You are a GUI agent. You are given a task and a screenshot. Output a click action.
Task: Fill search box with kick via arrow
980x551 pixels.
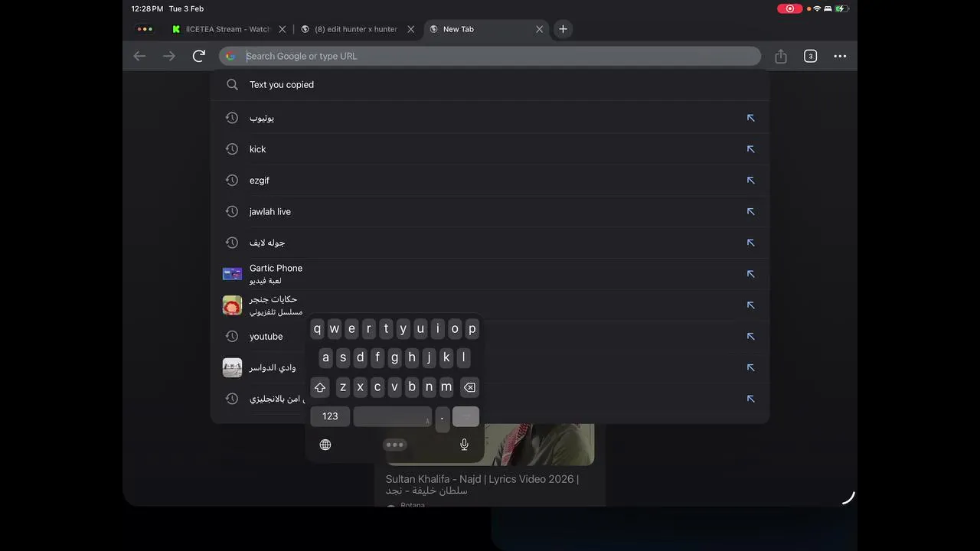point(750,149)
